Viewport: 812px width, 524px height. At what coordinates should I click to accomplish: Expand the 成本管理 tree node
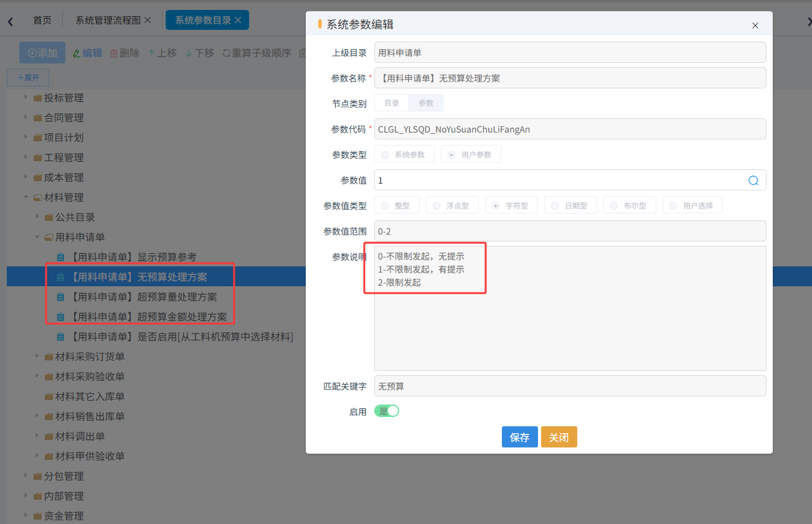pos(26,177)
